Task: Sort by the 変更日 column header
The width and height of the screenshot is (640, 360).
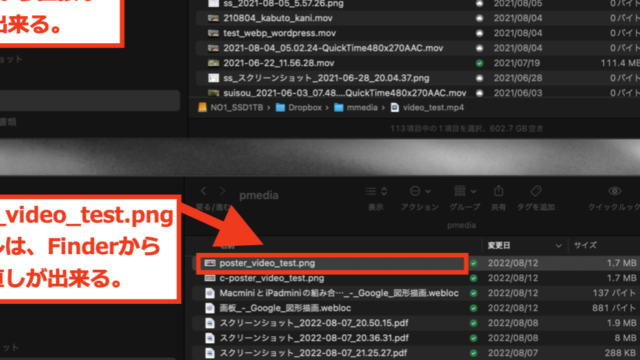Action: click(x=498, y=245)
